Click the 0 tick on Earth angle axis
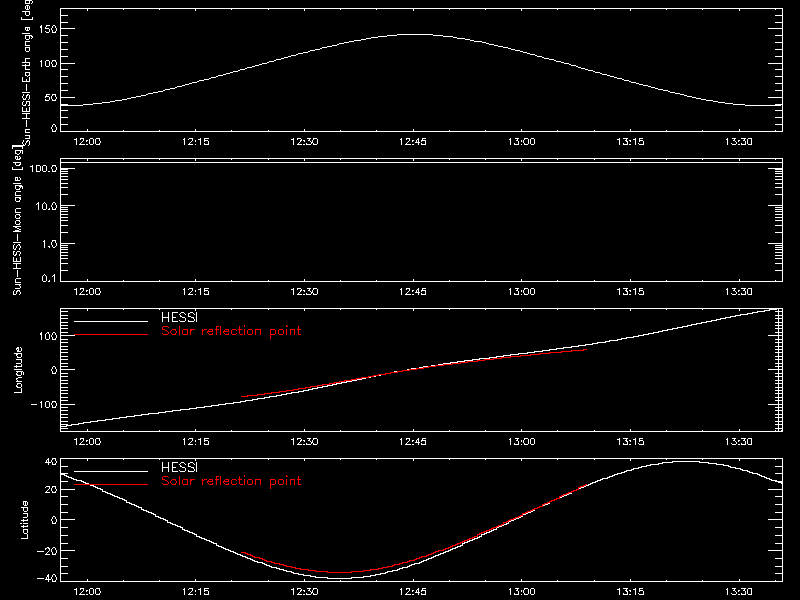 (54, 128)
